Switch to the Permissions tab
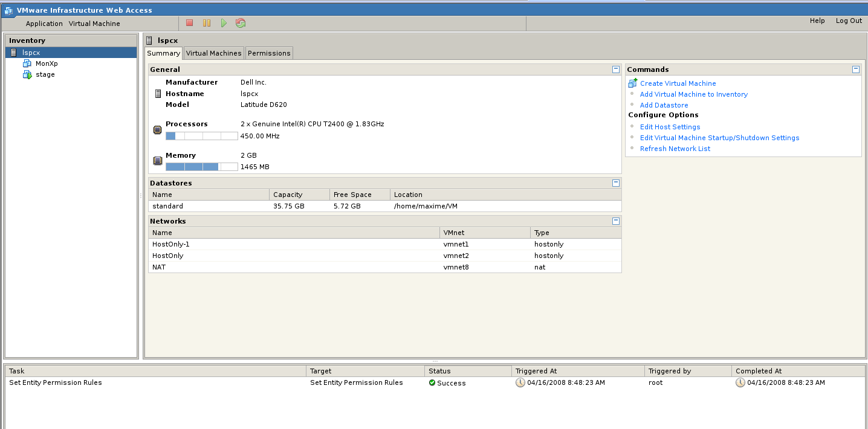The image size is (868, 429). tap(269, 53)
